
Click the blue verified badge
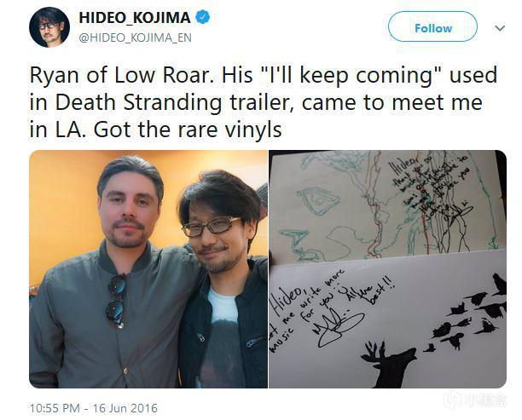[x=202, y=17]
